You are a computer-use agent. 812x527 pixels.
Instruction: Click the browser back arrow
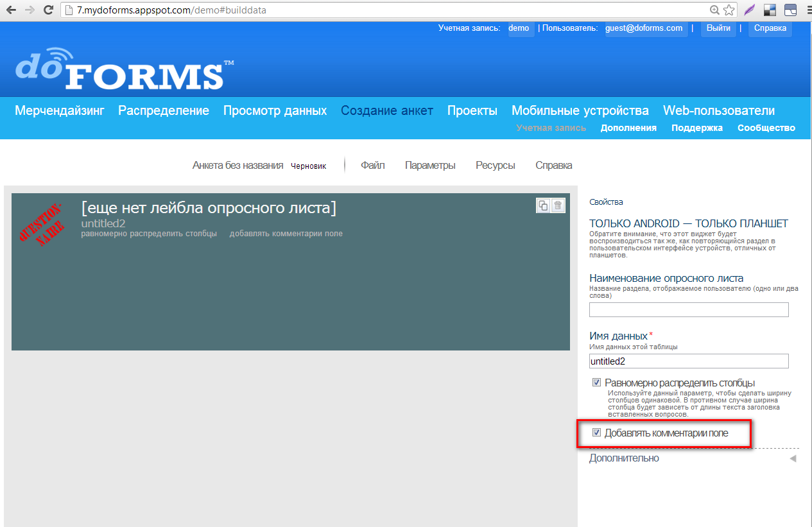pos(11,10)
